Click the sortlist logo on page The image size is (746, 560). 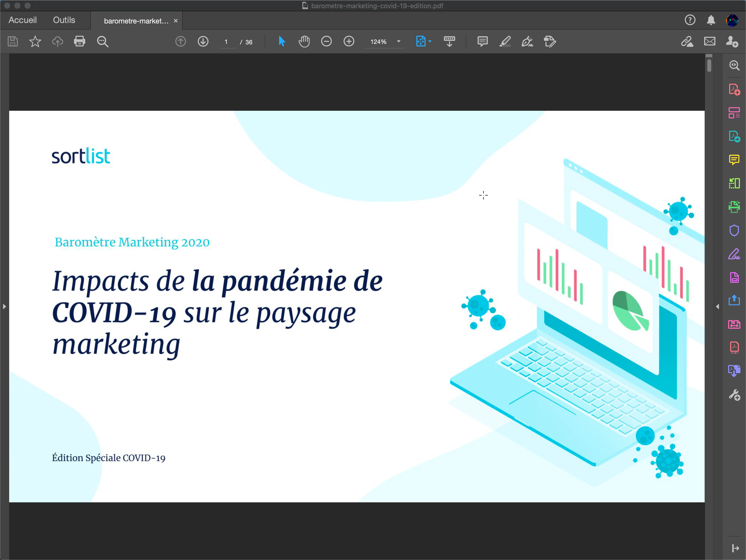(81, 156)
